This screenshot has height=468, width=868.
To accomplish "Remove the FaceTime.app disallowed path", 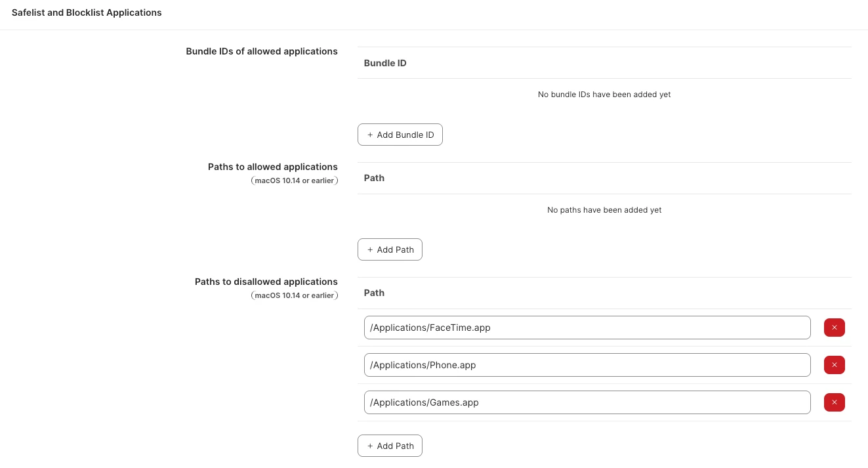I will click(x=834, y=328).
